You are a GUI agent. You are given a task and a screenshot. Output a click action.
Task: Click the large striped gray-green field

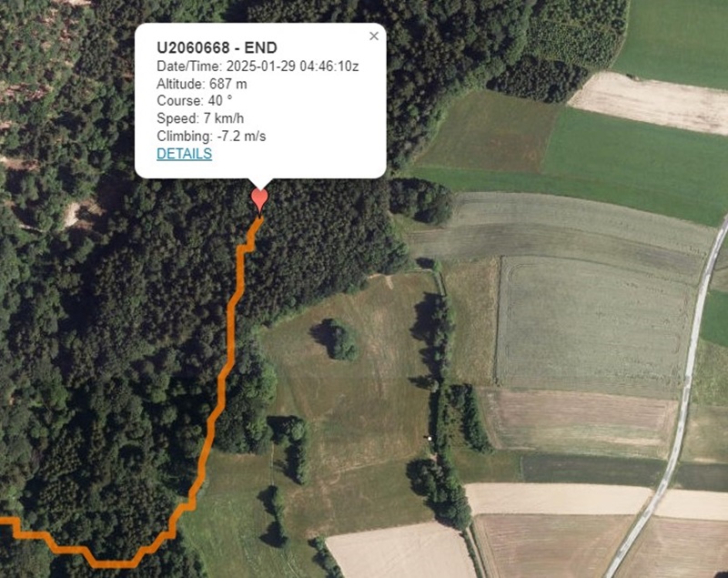(x=592, y=323)
